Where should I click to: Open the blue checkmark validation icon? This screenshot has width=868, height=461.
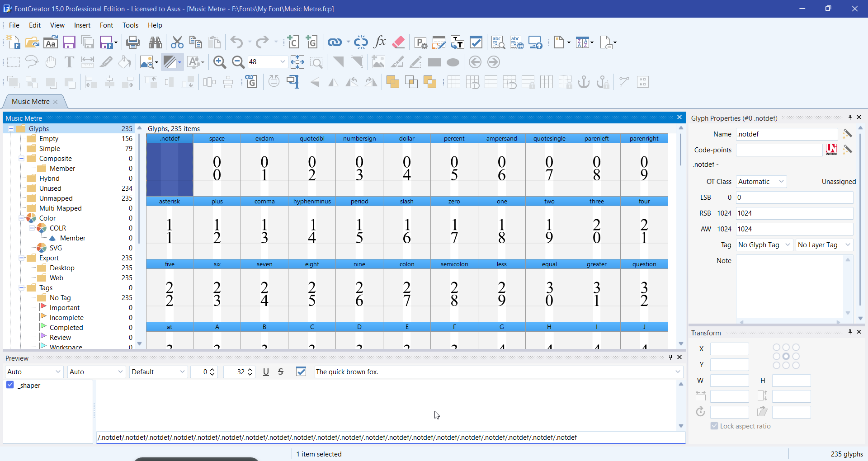pyautogui.click(x=476, y=42)
